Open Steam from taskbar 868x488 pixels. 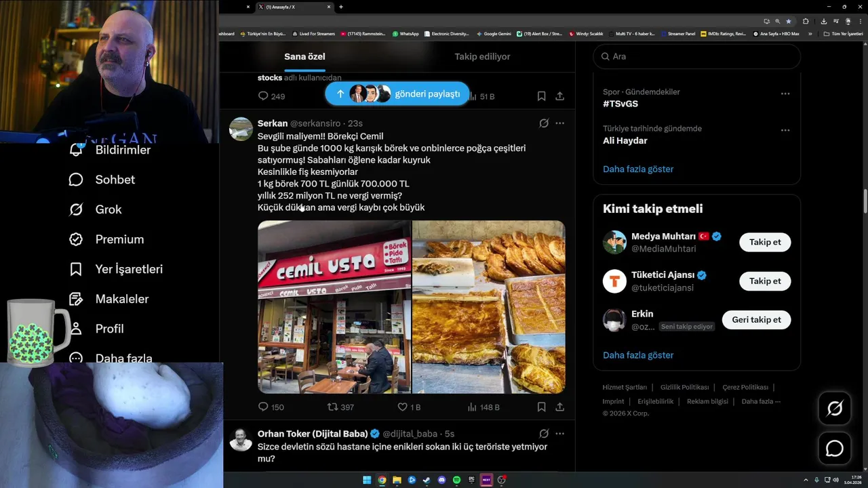(427, 480)
